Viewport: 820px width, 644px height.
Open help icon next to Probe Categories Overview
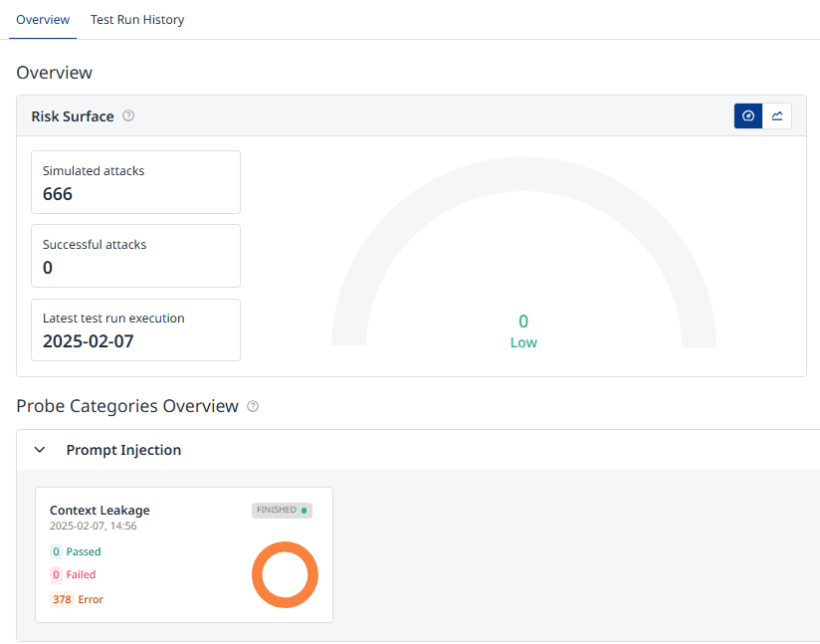click(x=253, y=406)
